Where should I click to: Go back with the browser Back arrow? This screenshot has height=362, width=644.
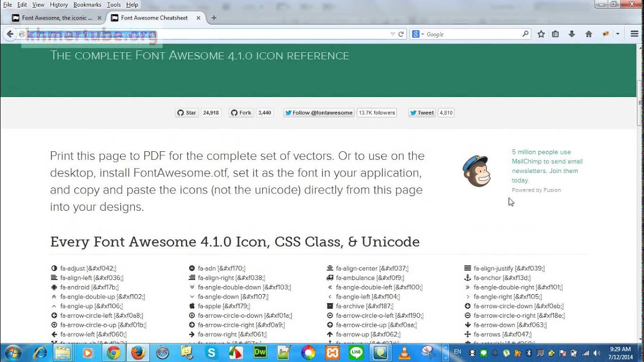tap(10, 34)
